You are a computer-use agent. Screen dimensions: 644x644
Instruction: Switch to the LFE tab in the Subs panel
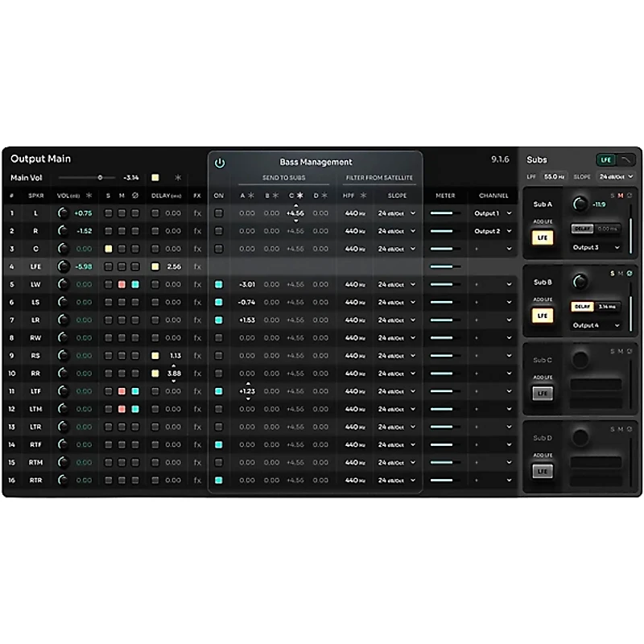click(605, 159)
